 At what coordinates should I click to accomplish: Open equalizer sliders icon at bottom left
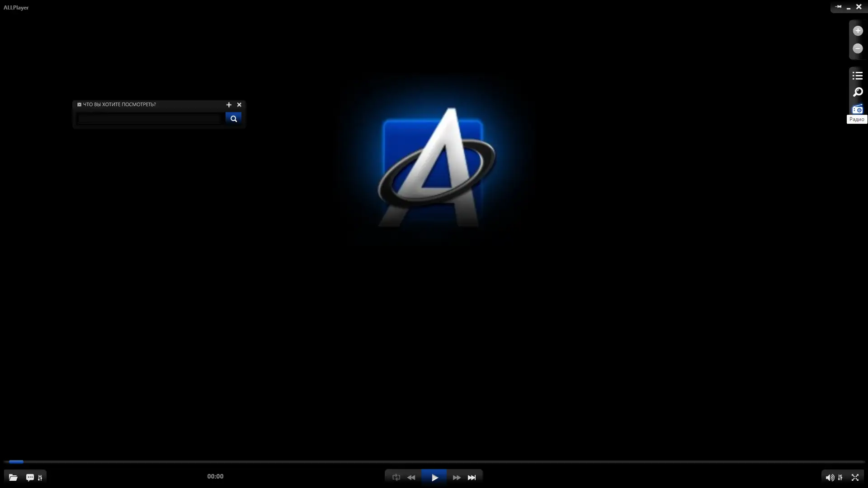coord(40,478)
